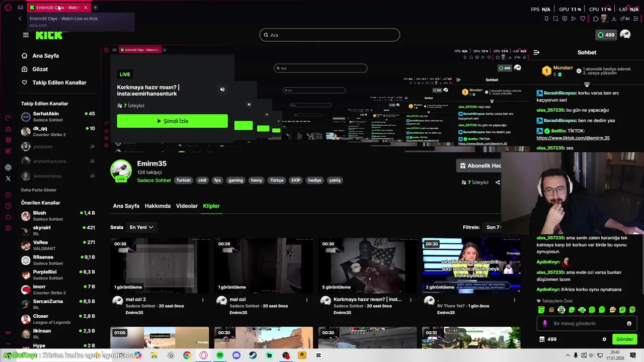Open Spotify from the taskbar
The width and height of the screenshot is (644, 362).
click(220, 355)
